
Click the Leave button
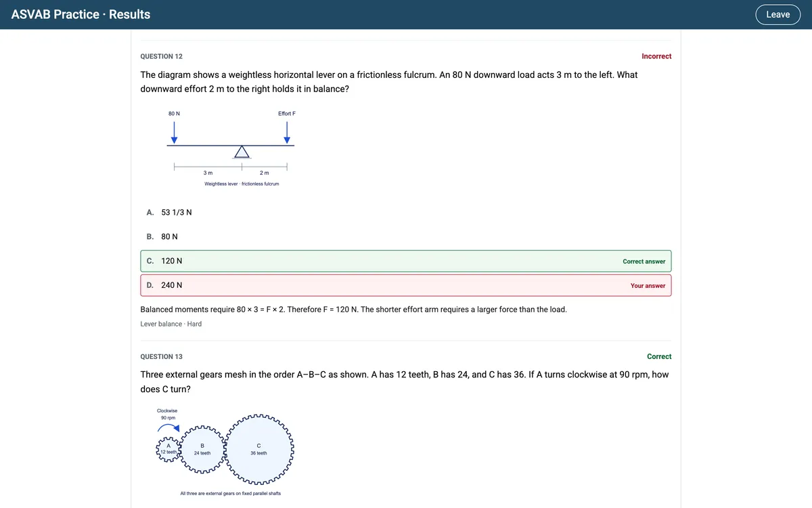click(777, 14)
